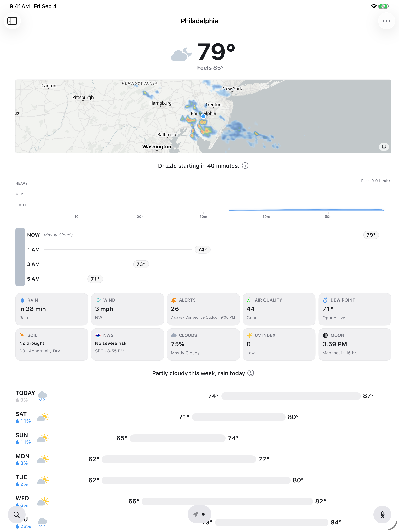Tap the Washington label on radar map
The width and height of the screenshot is (399, 532).
pos(157,147)
